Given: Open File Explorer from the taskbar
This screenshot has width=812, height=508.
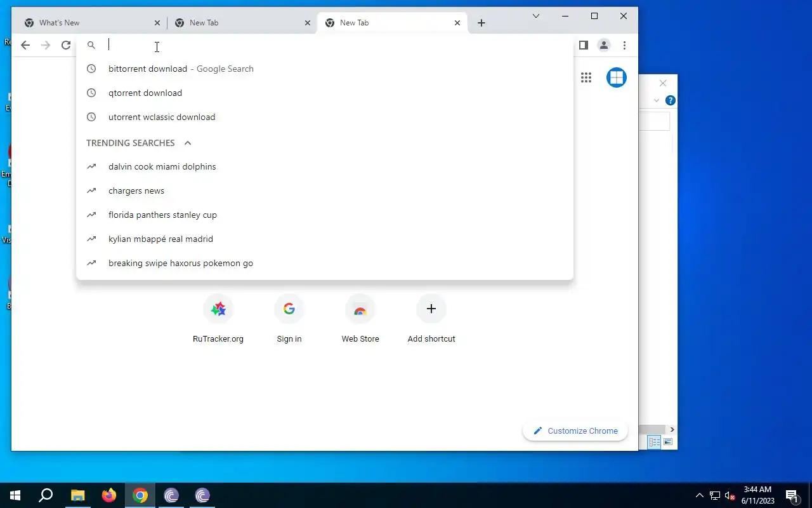Looking at the screenshot, I should point(77,495).
